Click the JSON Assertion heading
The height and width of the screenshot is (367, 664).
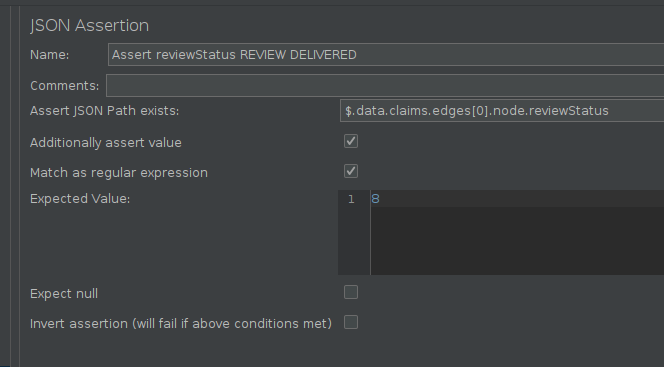[x=89, y=25]
